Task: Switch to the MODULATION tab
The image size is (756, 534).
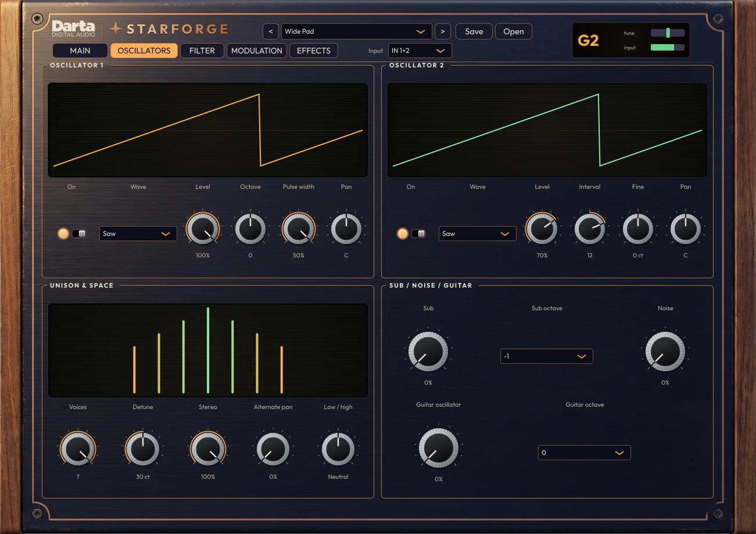Action: (257, 51)
